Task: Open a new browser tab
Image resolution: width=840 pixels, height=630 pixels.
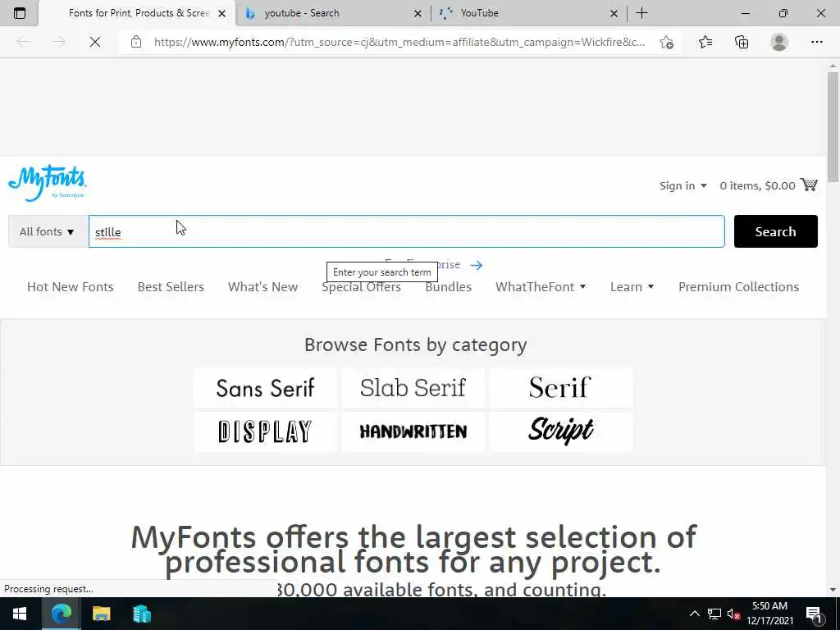Action: tap(641, 13)
